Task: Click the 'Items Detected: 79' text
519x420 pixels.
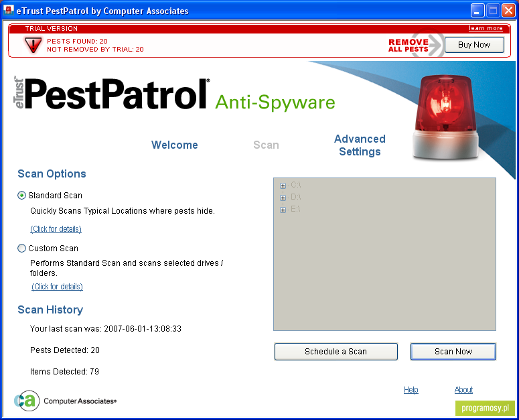Action: coord(64,372)
